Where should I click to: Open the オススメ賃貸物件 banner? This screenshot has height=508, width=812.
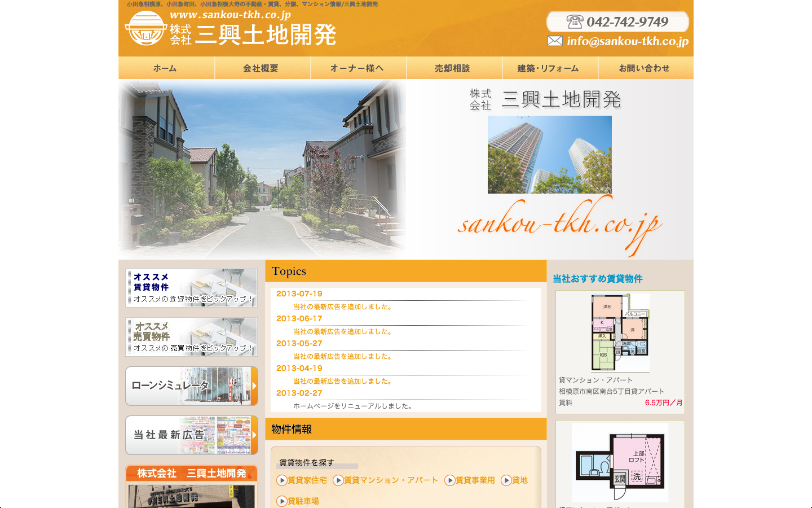192,288
